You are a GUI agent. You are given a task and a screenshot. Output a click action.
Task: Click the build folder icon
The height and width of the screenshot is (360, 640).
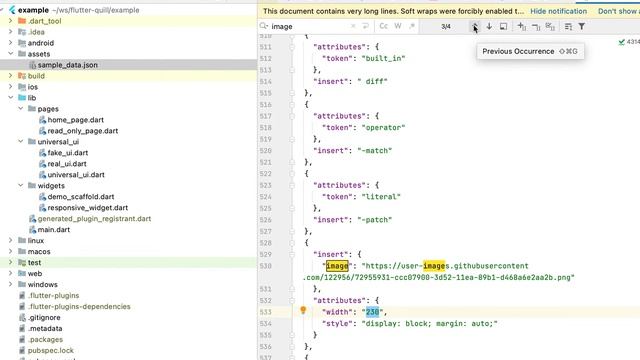tap(22, 76)
